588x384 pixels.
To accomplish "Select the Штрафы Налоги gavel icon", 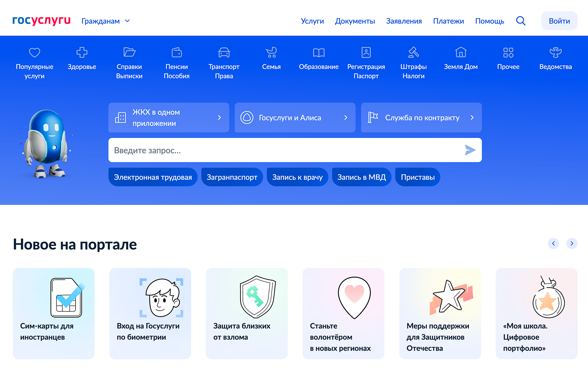I will 414,52.
